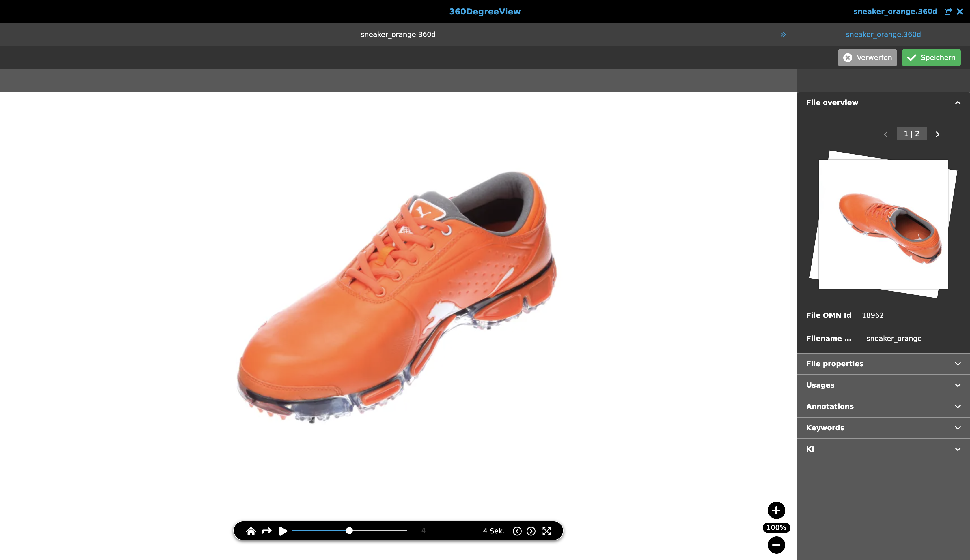Expand the Usages section
Image resolution: width=970 pixels, height=560 pixels.
tap(958, 385)
